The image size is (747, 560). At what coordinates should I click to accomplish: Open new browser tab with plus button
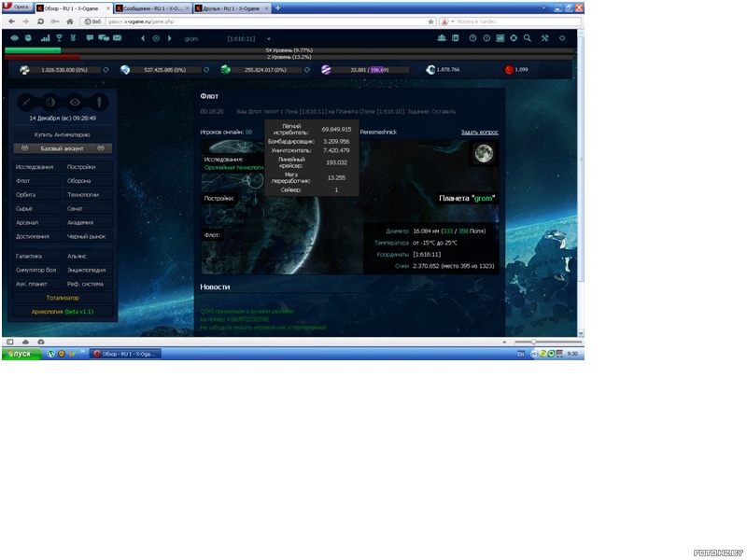click(277, 8)
